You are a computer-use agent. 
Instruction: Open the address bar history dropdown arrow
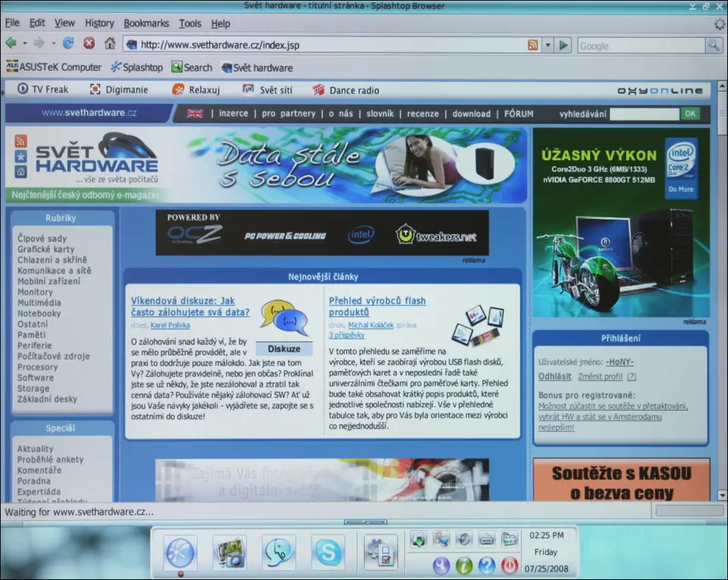tap(548, 45)
